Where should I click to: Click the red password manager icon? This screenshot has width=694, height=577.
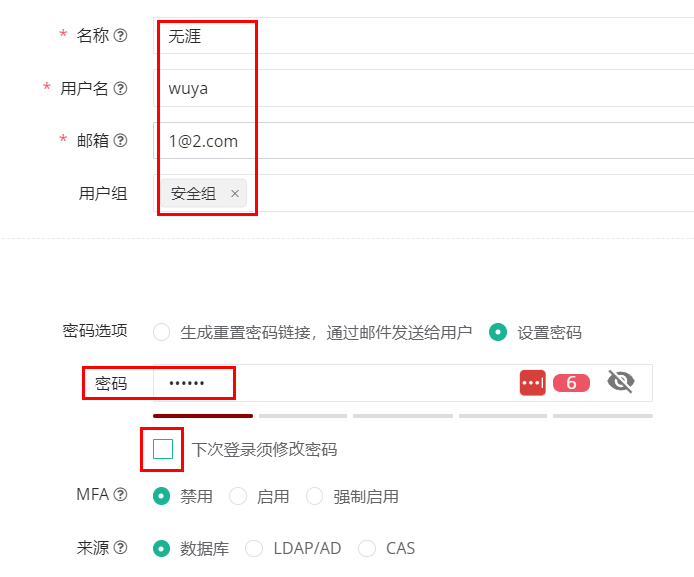click(x=532, y=383)
